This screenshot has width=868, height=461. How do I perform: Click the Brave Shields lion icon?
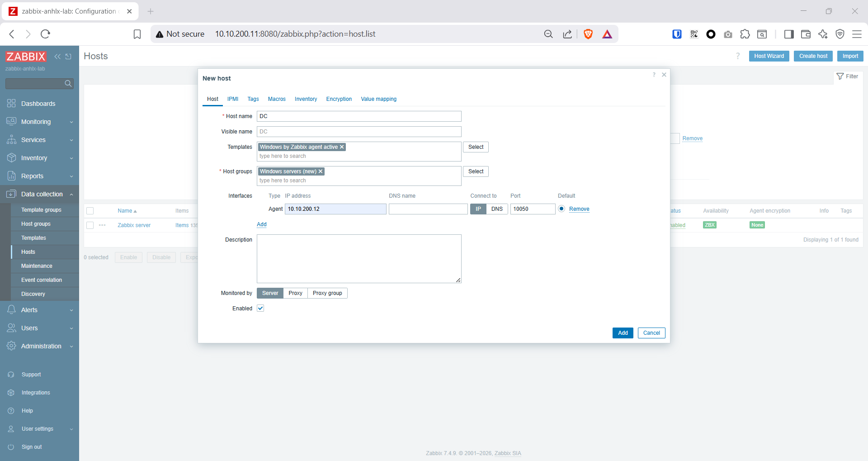point(588,34)
